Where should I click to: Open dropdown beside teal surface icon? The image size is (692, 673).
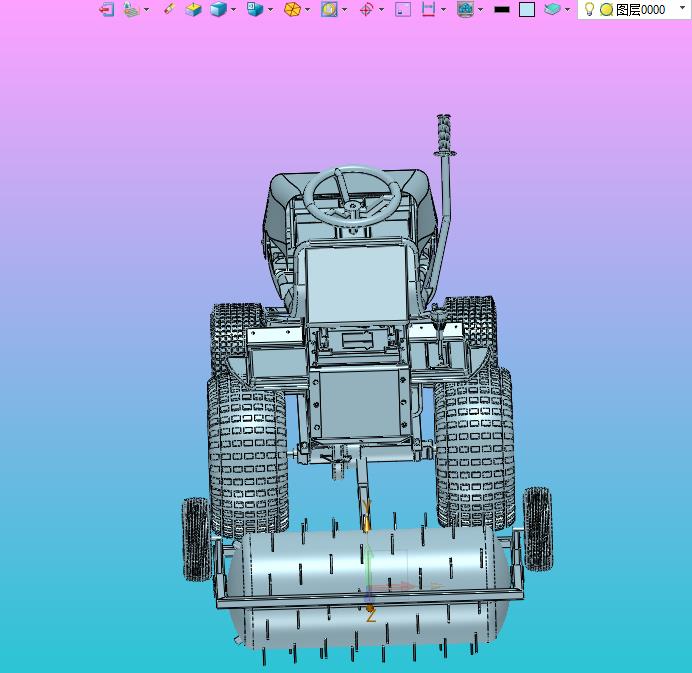click(x=568, y=10)
